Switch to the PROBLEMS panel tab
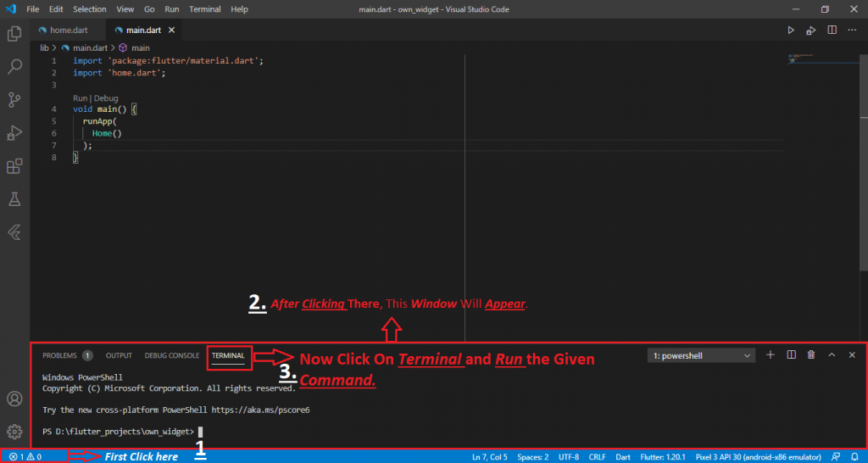The image size is (868, 463). pos(68,355)
